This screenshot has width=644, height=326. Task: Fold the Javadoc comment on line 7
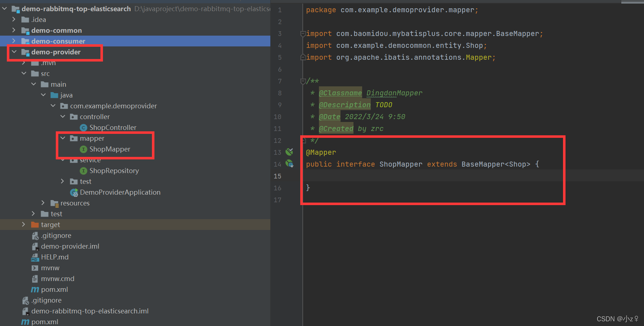coord(303,81)
